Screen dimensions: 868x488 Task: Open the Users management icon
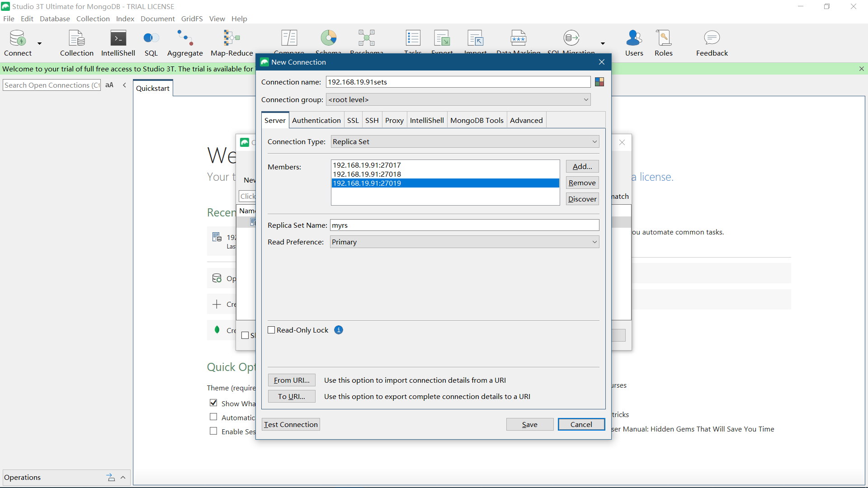(634, 43)
